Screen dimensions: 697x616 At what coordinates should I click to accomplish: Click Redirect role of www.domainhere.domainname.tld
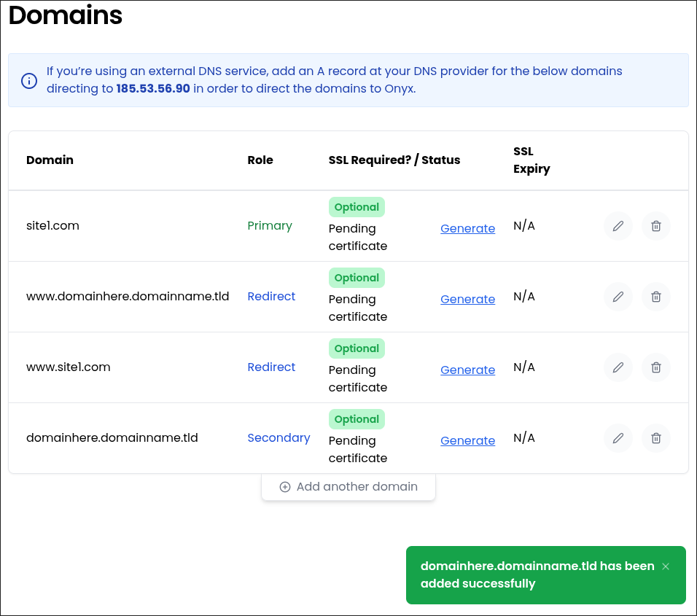click(x=271, y=297)
